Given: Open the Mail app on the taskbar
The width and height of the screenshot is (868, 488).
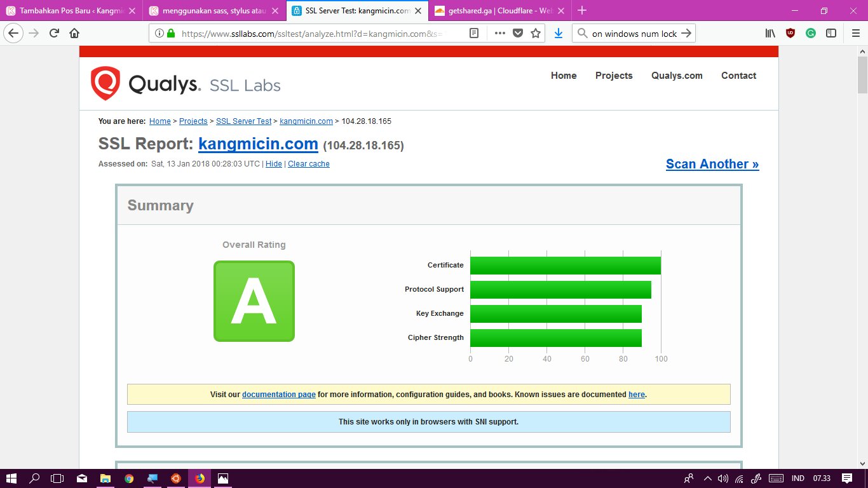Looking at the screenshot, I should 82,478.
